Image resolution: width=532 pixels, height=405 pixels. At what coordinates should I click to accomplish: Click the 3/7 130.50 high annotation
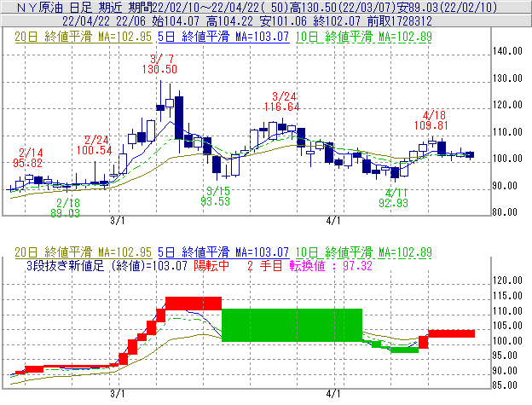159,64
